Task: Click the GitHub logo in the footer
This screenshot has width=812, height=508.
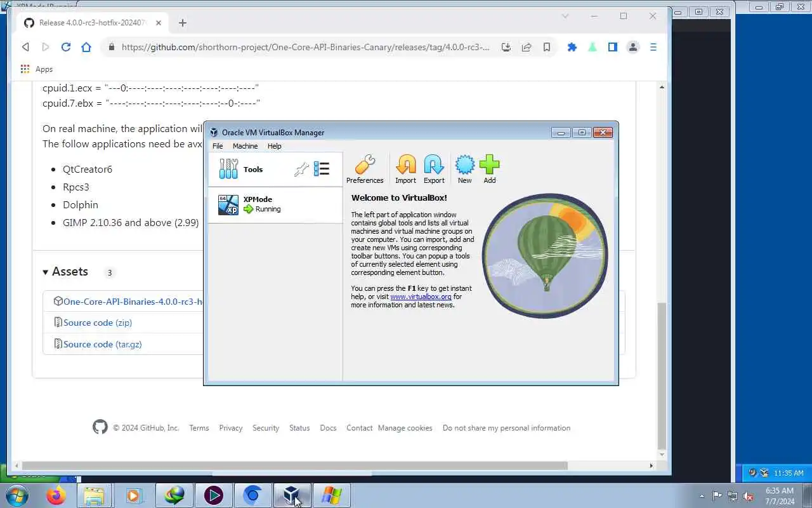Action: [100, 427]
